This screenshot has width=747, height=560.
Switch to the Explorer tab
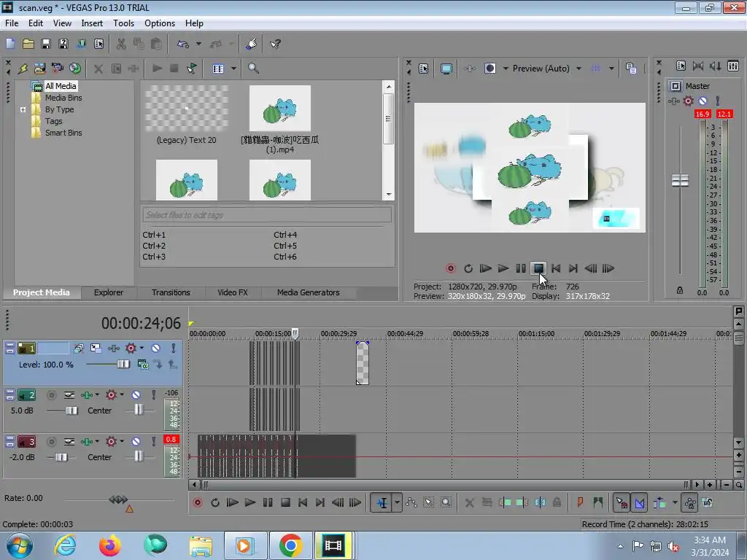click(x=109, y=292)
